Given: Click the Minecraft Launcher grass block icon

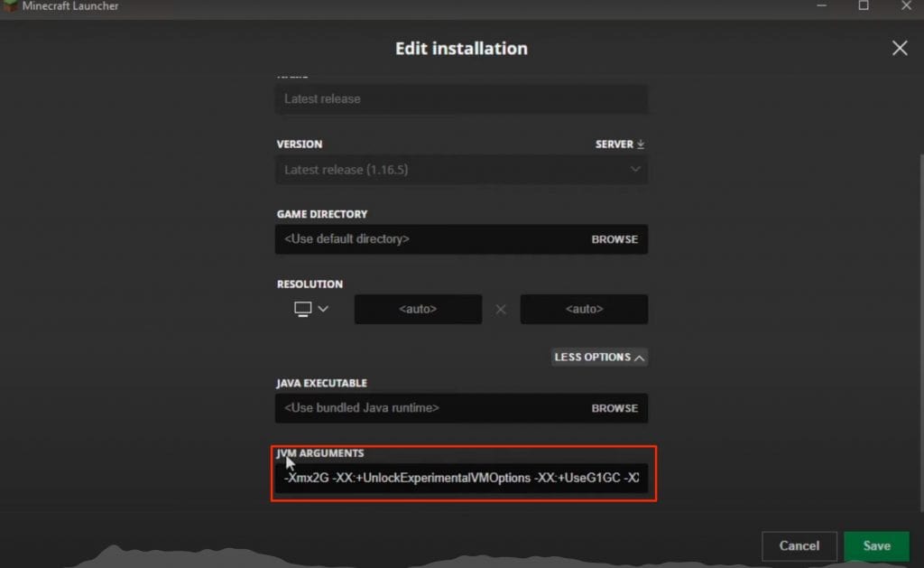Looking at the screenshot, I should click(10, 6).
